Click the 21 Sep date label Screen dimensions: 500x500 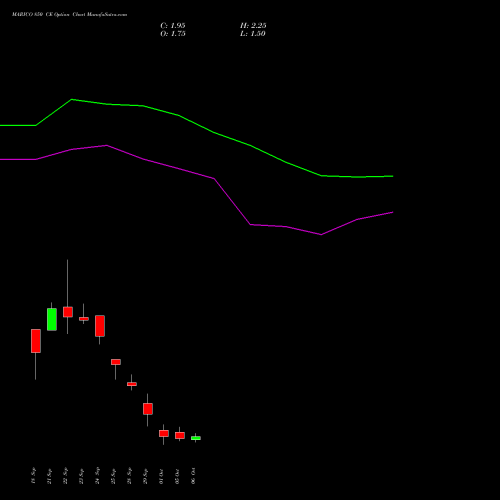point(49,476)
